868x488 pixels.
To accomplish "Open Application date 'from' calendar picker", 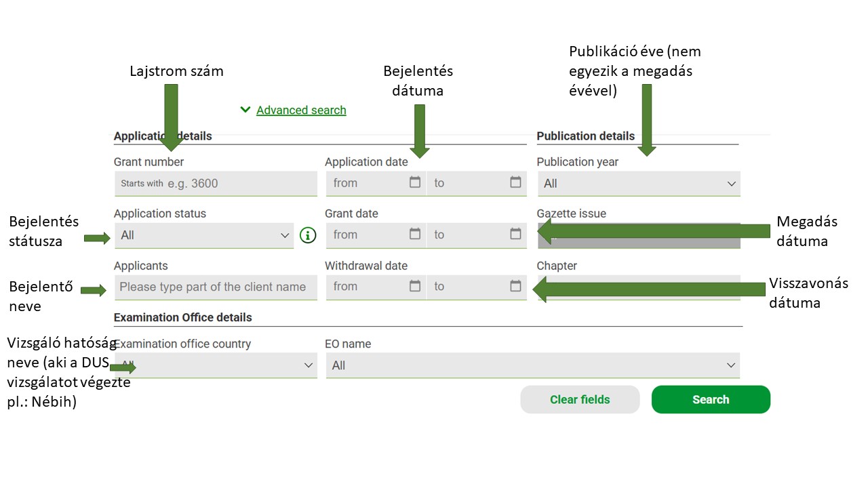I will pos(415,182).
